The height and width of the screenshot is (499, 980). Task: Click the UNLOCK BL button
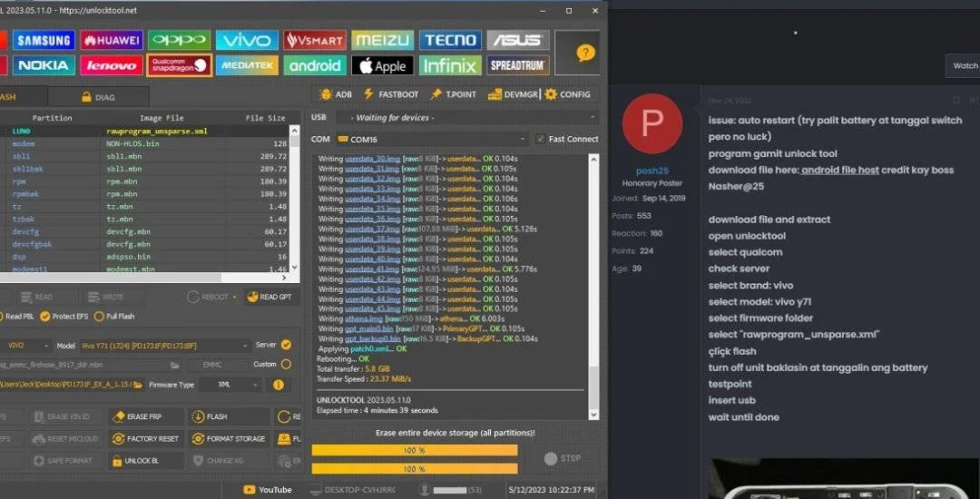(x=145, y=461)
